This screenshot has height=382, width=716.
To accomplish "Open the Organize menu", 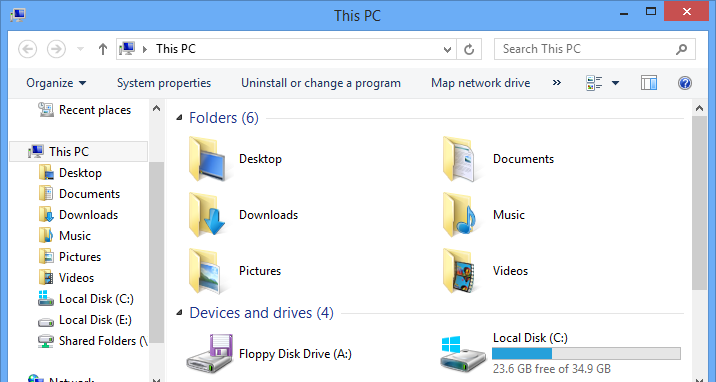I will tap(56, 83).
